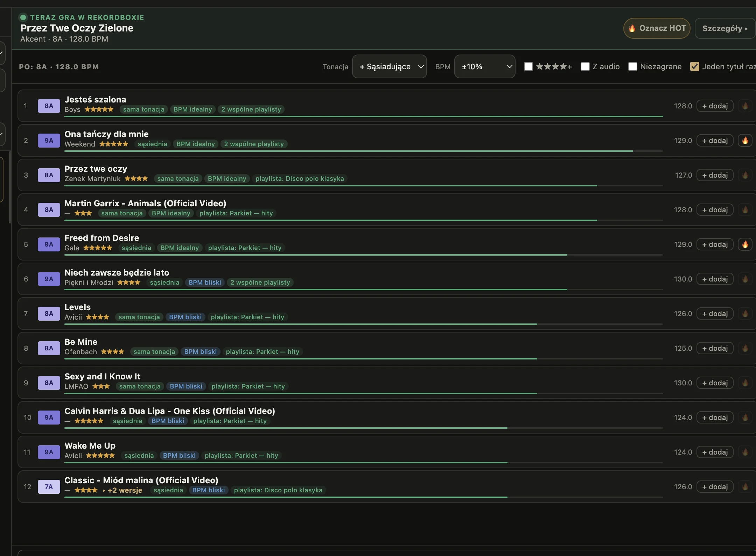
Task: Add Przez twe oczy with dodaj button
Action: click(715, 175)
